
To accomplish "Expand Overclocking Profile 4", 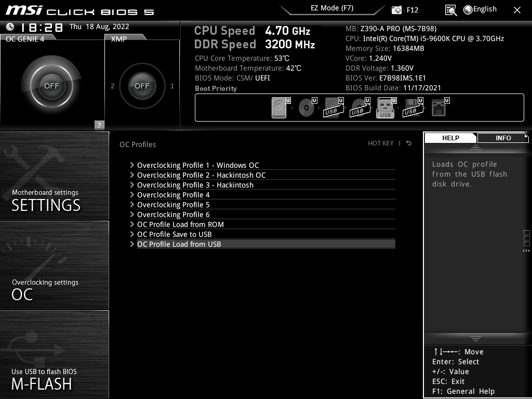I will (x=262, y=195).
